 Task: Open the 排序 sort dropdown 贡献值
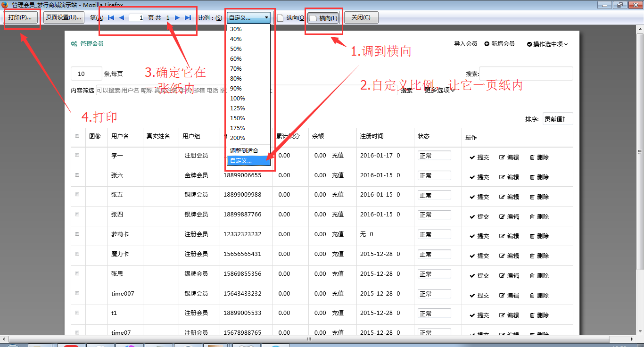pyautogui.click(x=558, y=119)
